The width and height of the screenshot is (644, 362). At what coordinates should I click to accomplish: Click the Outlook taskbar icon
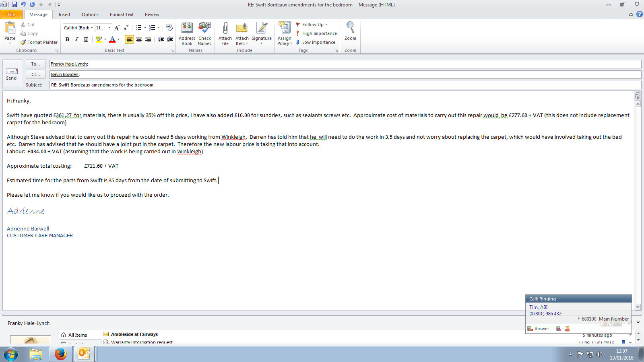coord(84,354)
